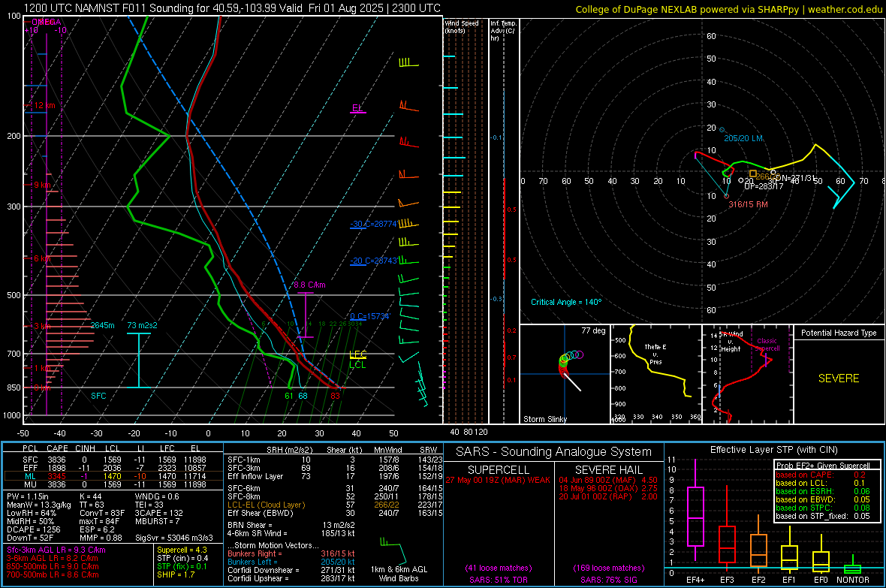This screenshot has width=886, height=588.
Task: Click the orange LCL-EL (Cloud Layer) row
Action: [335, 505]
